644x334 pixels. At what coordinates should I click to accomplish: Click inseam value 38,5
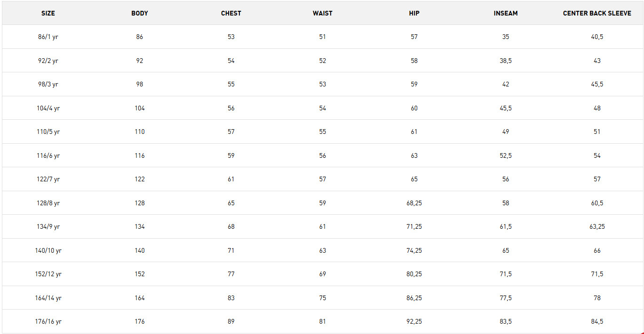(x=506, y=61)
